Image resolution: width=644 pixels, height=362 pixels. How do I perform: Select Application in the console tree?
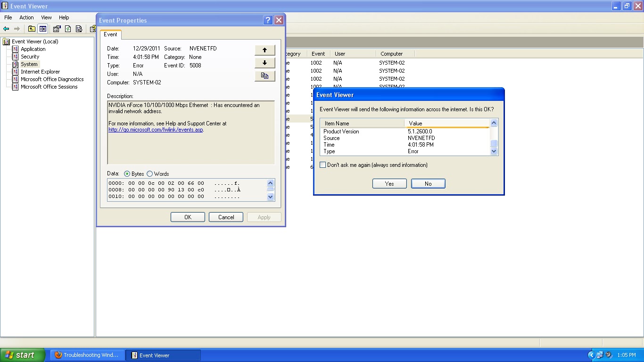tap(33, 49)
